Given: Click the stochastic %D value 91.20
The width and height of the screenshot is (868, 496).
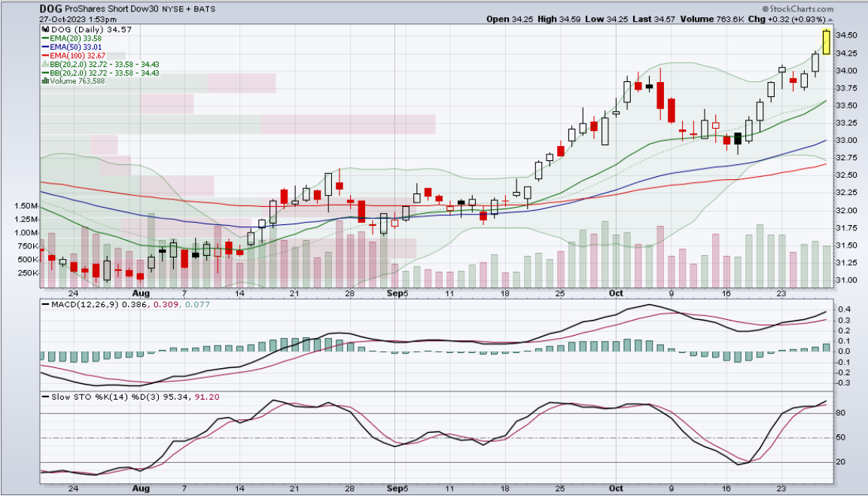Looking at the screenshot, I should click(x=207, y=397).
